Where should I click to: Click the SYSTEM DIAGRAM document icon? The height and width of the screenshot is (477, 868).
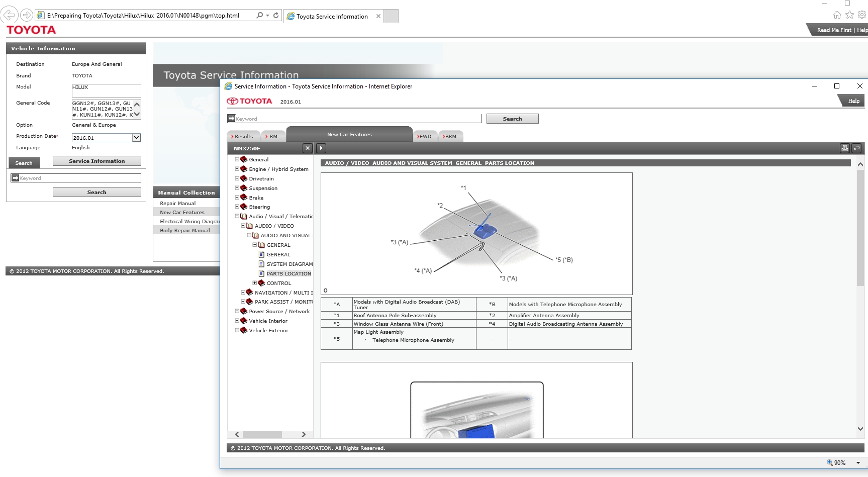point(261,264)
